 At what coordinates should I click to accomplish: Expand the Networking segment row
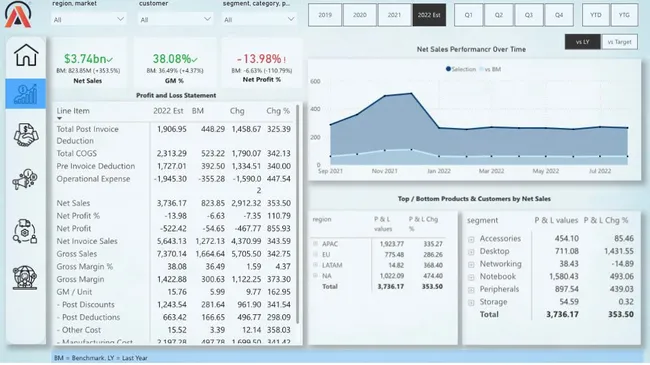point(471,265)
